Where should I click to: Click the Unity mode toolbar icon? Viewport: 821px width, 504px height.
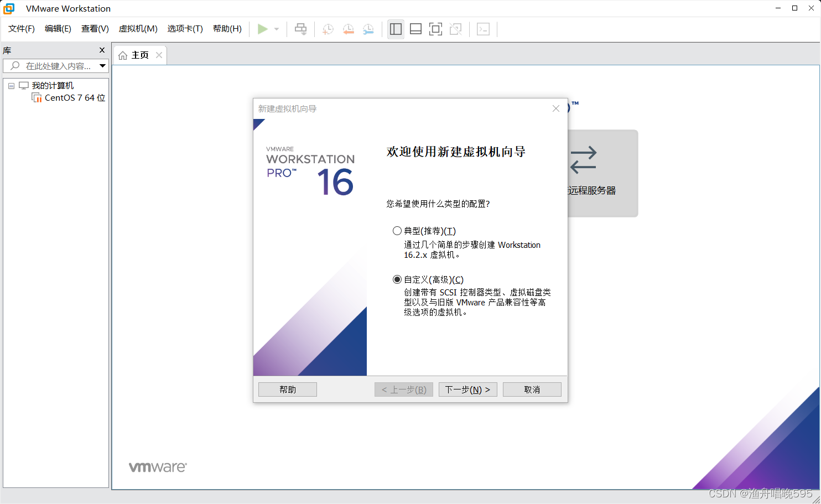tap(455, 29)
